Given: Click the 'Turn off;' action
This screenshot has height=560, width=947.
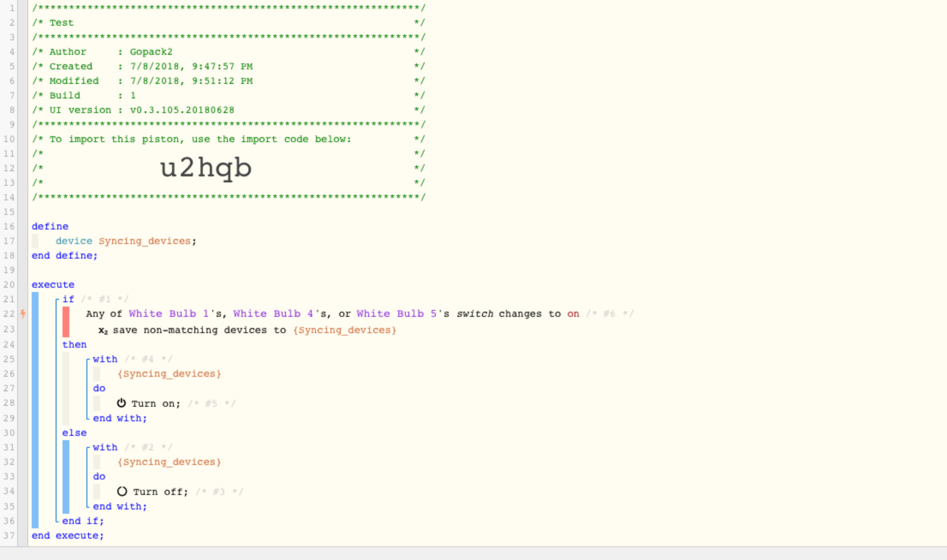Looking at the screenshot, I should coord(161,492).
